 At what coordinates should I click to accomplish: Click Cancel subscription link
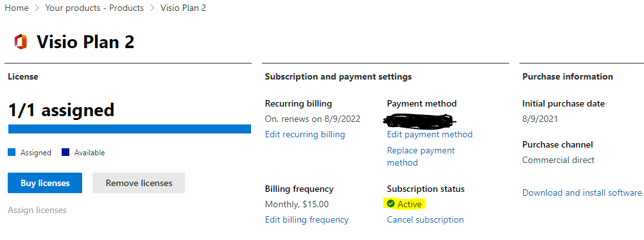(x=426, y=219)
